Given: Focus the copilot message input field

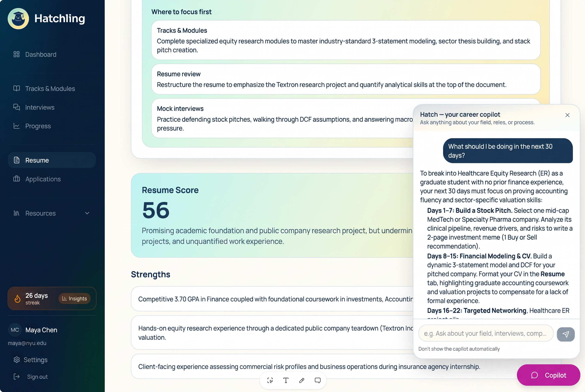Looking at the screenshot, I should [486, 334].
